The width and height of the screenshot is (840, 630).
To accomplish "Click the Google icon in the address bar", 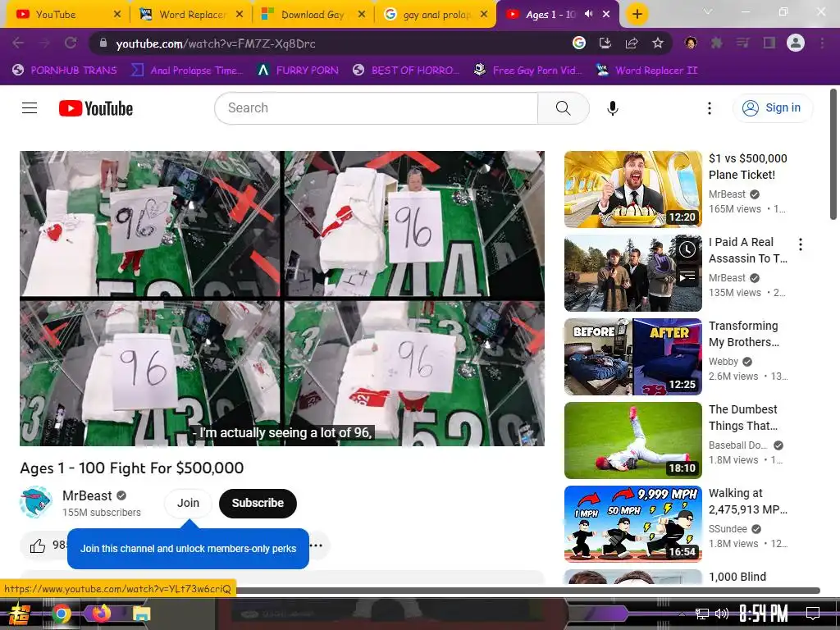I will [x=578, y=43].
